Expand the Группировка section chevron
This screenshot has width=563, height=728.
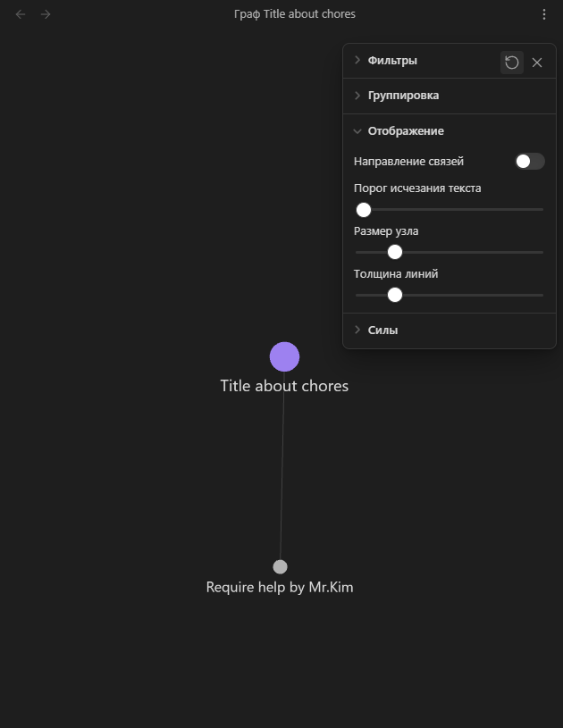click(x=357, y=96)
